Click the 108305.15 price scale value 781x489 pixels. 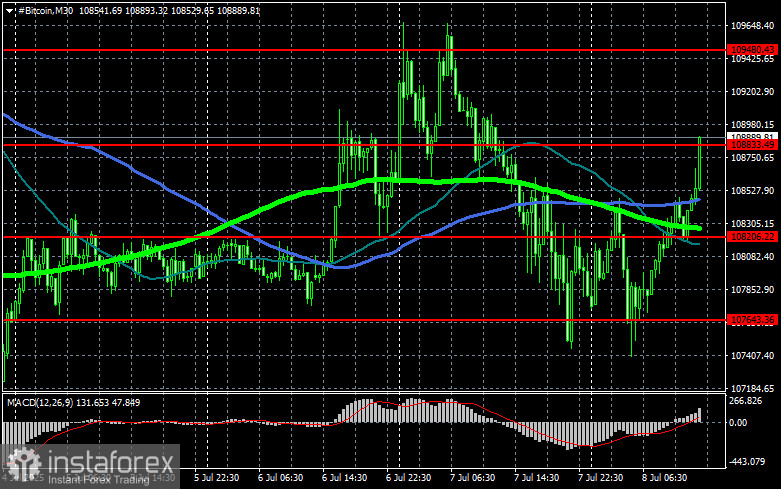(752, 224)
